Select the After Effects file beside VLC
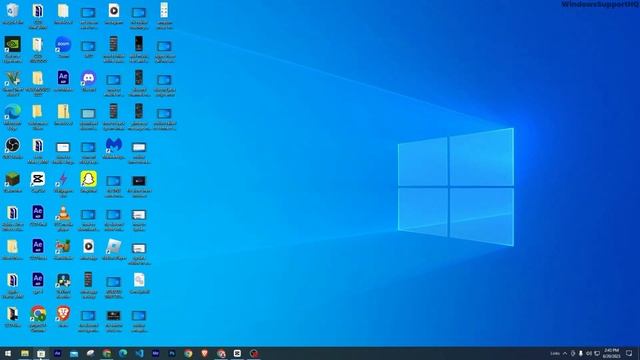The height and width of the screenshot is (360, 640). click(38, 216)
